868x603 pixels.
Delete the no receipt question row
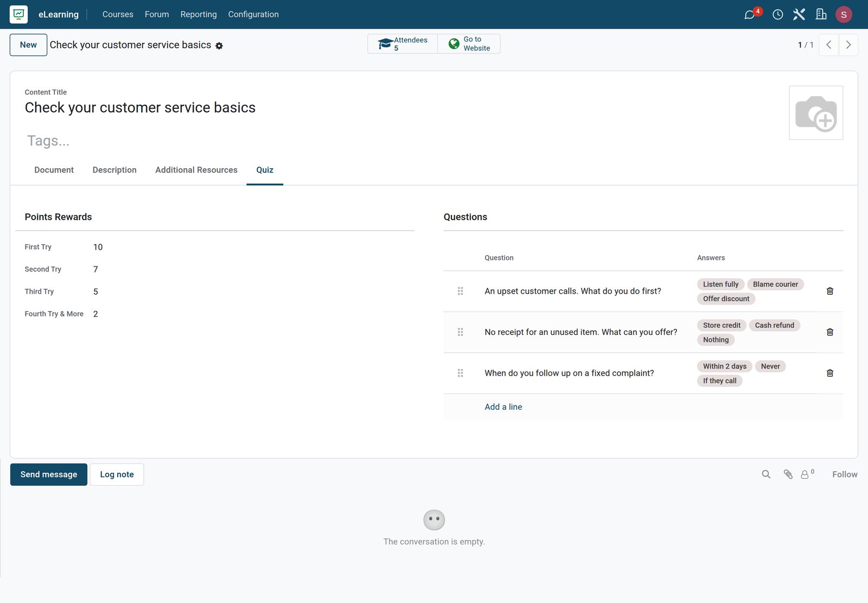tap(830, 332)
